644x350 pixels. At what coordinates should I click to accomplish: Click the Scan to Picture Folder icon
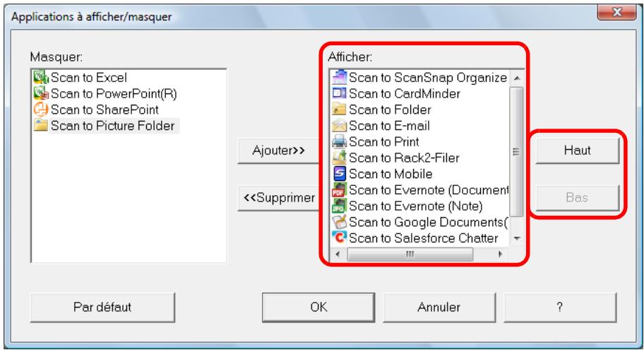coord(41,125)
